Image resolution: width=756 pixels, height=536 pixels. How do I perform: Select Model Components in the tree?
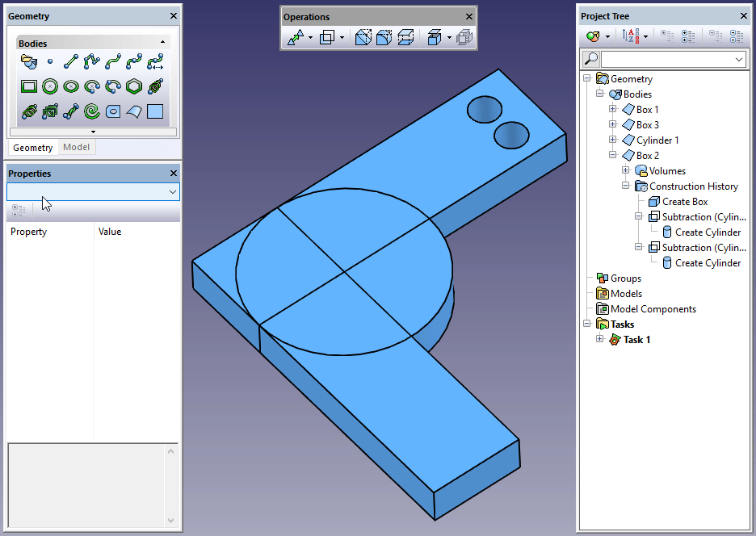653,309
